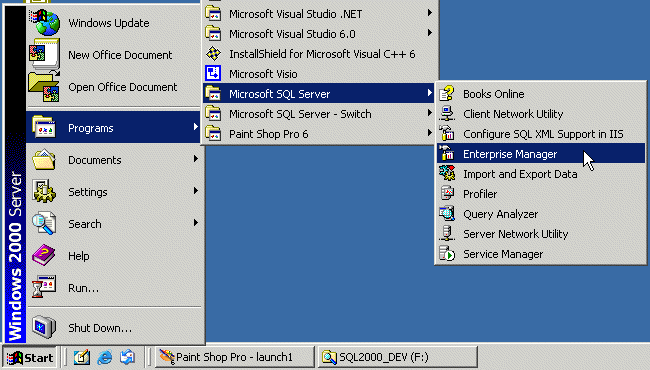Image resolution: width=650 pixels, height=370 pixels.
Task: Switch to Paint Shop Pro - launch1 taskbar button
Action: coord(235,357)
